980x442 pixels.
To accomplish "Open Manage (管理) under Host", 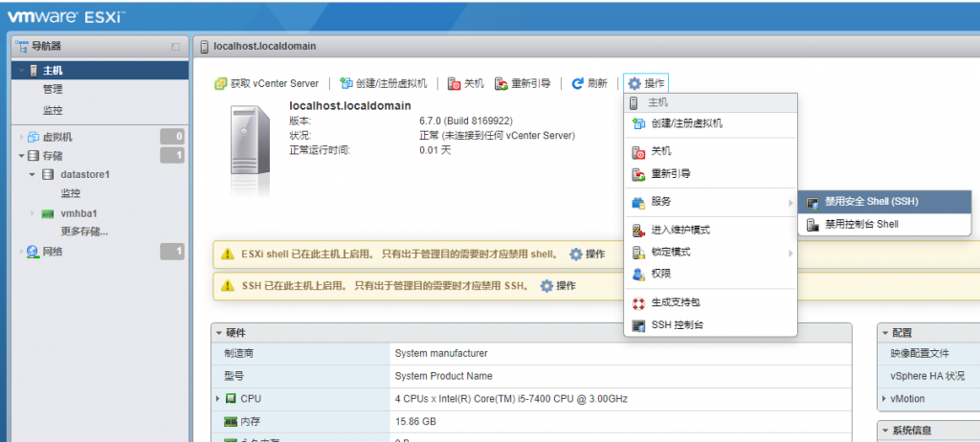I will point(53,89).
